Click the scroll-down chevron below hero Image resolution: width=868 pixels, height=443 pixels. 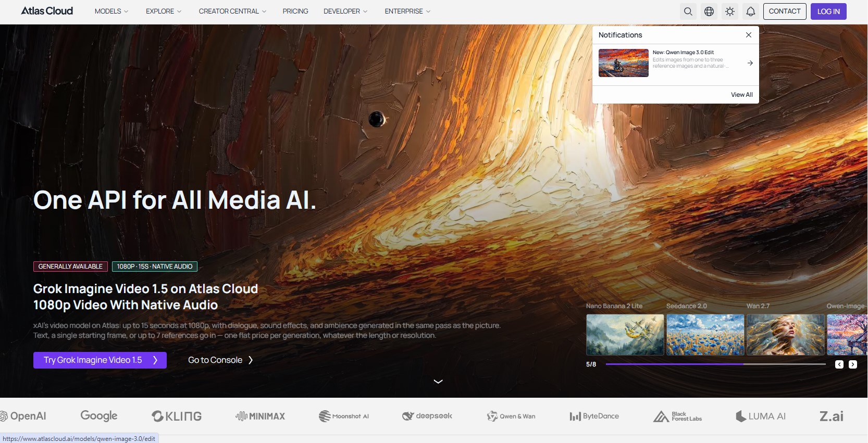pyautogui.click(x=438, y=382)
